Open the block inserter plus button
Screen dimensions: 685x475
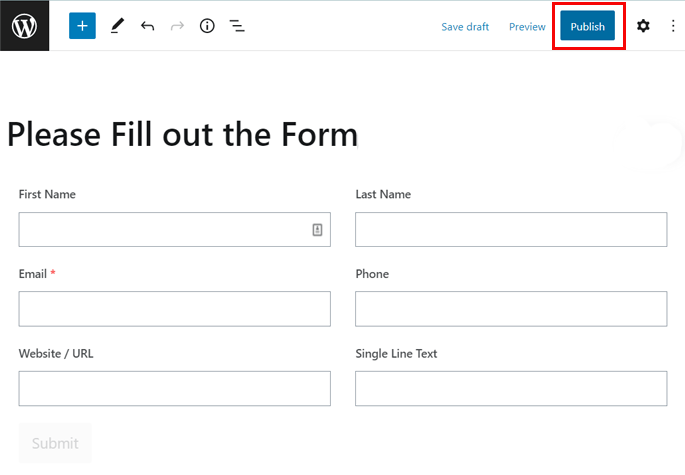[x=82, y=26]
